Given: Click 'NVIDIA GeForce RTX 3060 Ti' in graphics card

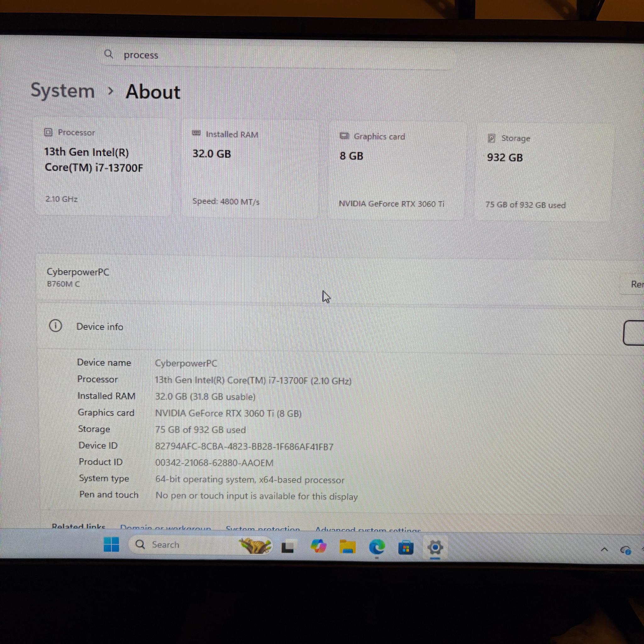Looking at the screenshot, I should pyautogui.click(x=391, y=204).
